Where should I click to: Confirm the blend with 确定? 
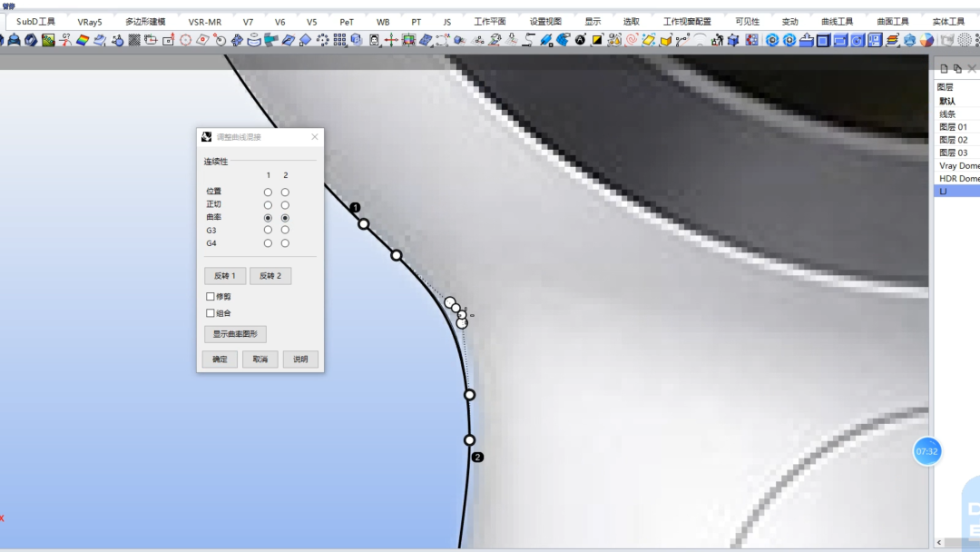(x=220, y=360)
